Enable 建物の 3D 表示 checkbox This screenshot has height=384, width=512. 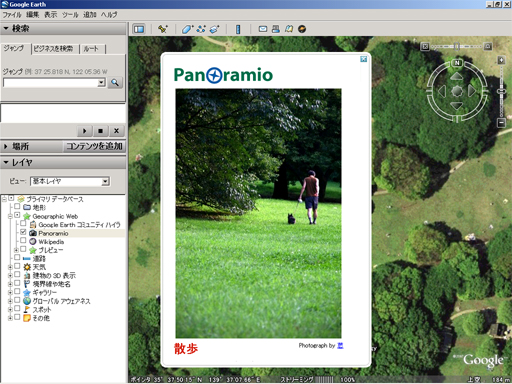pyautogui.click(x=17, y=274)
